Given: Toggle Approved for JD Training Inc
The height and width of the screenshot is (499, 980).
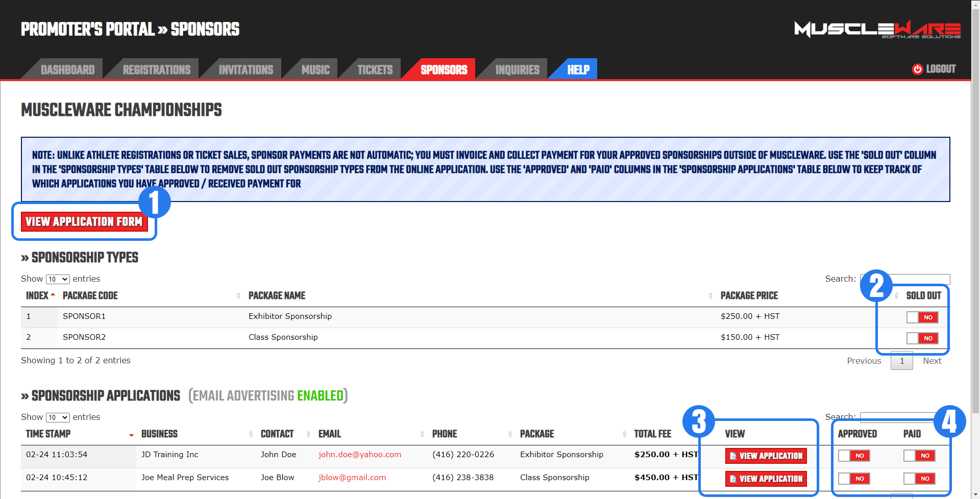Looking at the screenshot, I should [854, 456].
